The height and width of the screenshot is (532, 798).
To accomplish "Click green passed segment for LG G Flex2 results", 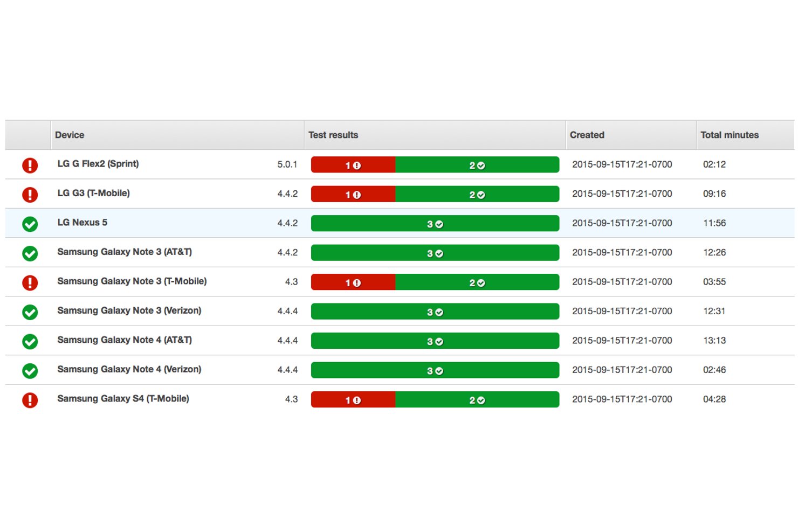I will [x=477, y=165].
